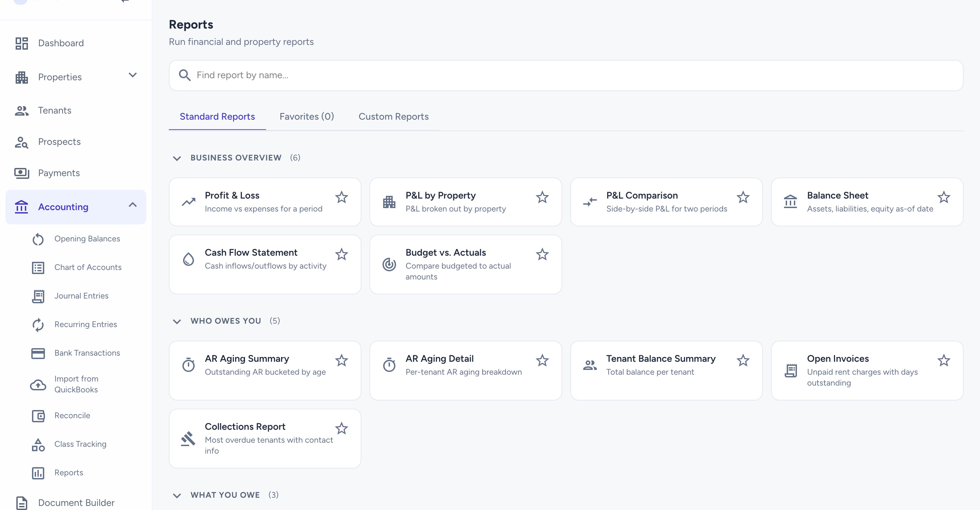Screen dimensions: 980x510
Task: Add Open Invoices to favorites
Action: pos(944,360)
